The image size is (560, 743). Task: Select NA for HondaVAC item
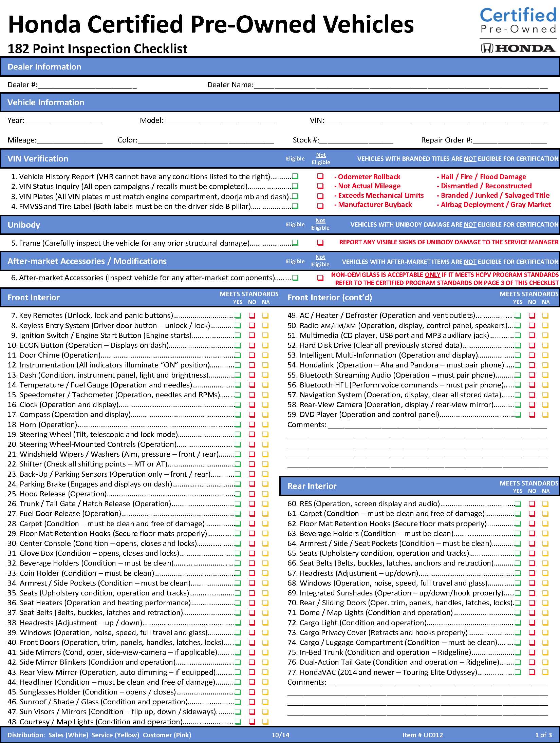545,672
